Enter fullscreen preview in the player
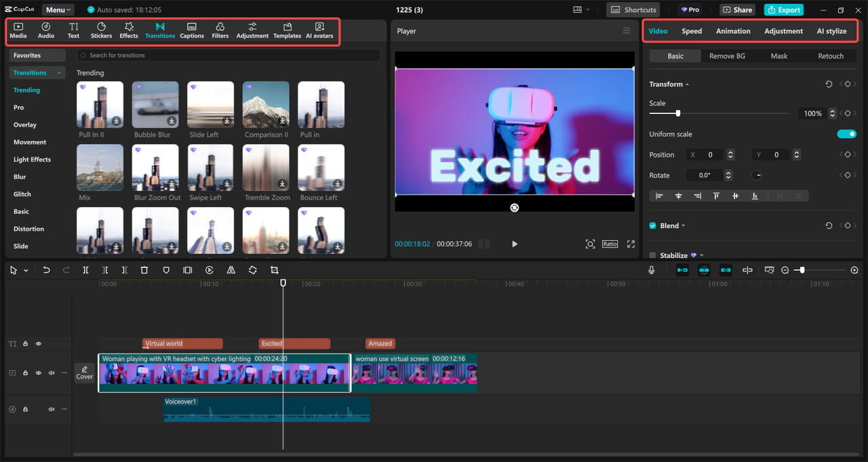868x462 pixels. point(631,244)
